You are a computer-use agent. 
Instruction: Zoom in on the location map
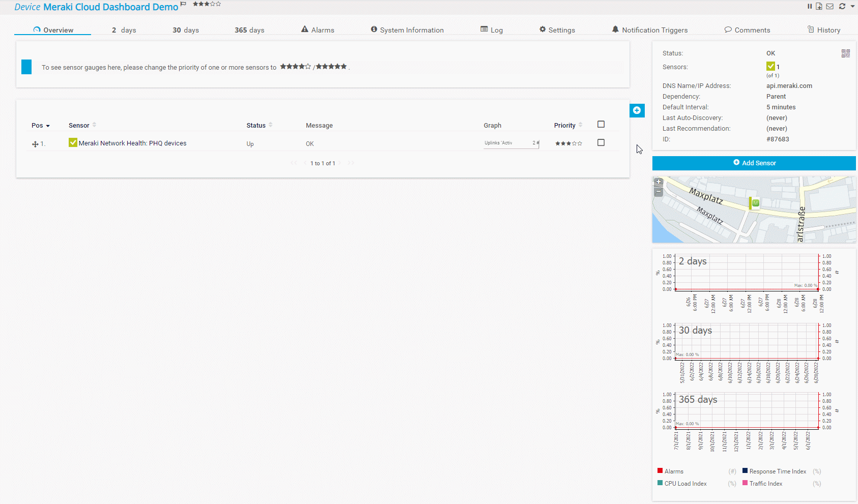[658, 182]
